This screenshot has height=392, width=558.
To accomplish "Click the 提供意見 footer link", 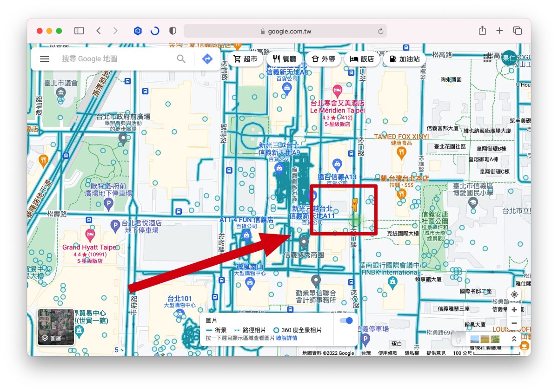I will [436, 353].
